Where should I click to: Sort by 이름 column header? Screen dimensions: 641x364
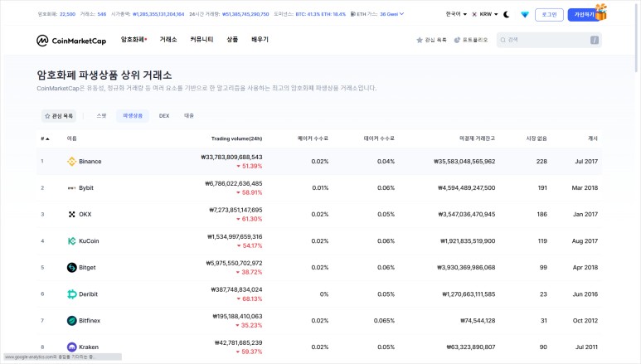72,138
